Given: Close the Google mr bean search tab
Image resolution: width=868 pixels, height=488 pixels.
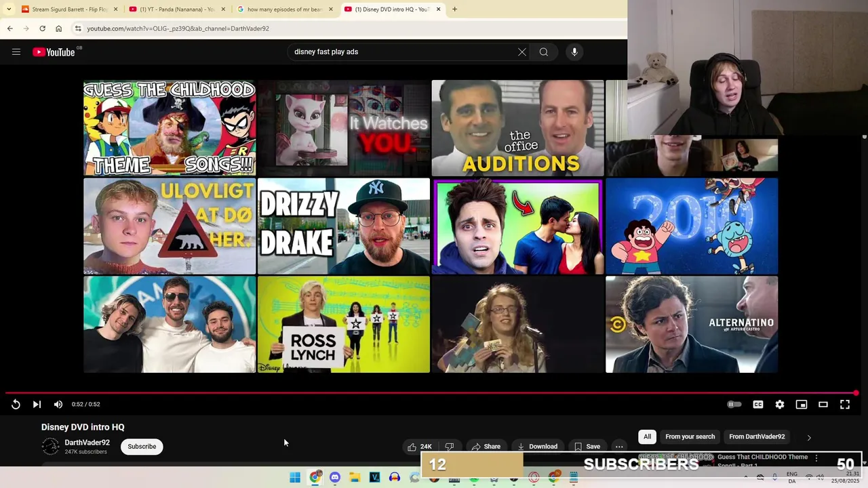Looking at the screenshot, I should click(331, 9).
